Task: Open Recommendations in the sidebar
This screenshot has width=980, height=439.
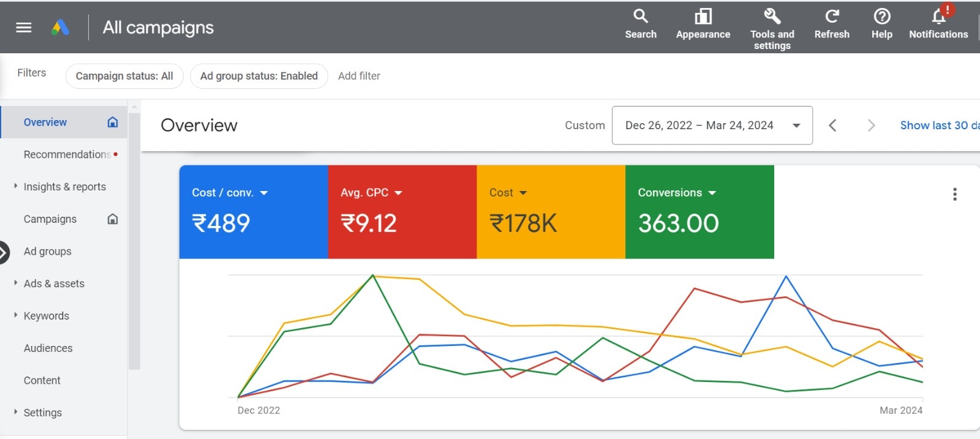Action: (x=67, y=154)
